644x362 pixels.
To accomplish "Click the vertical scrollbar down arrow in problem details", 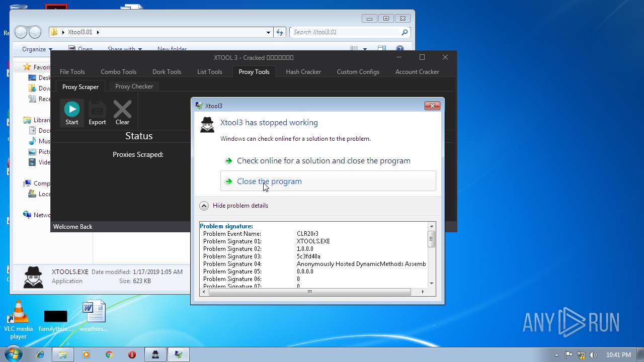I will 431,284.
